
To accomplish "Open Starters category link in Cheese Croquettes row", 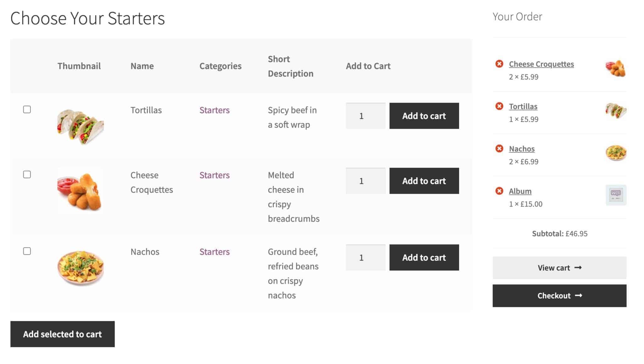I will coord(214,175).
